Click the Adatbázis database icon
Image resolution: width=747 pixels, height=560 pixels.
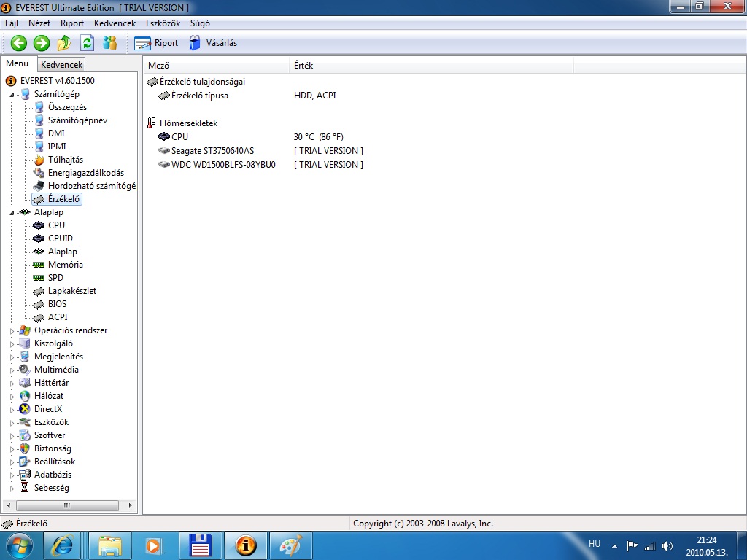(x=24, y=475)
